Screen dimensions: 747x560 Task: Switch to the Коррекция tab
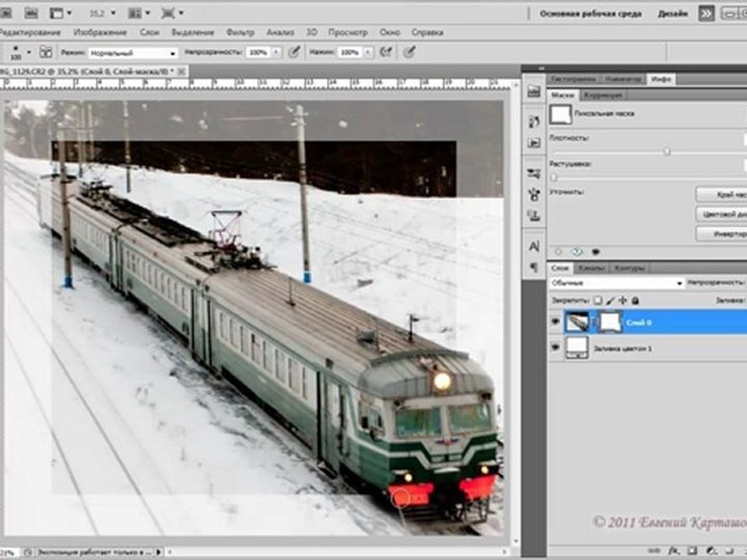[603, 95]
